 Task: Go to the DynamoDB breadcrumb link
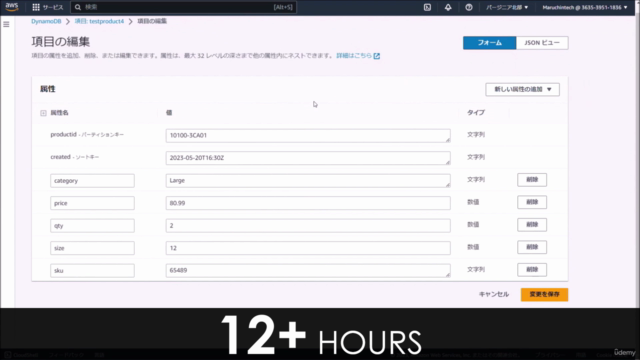(46, 21)
